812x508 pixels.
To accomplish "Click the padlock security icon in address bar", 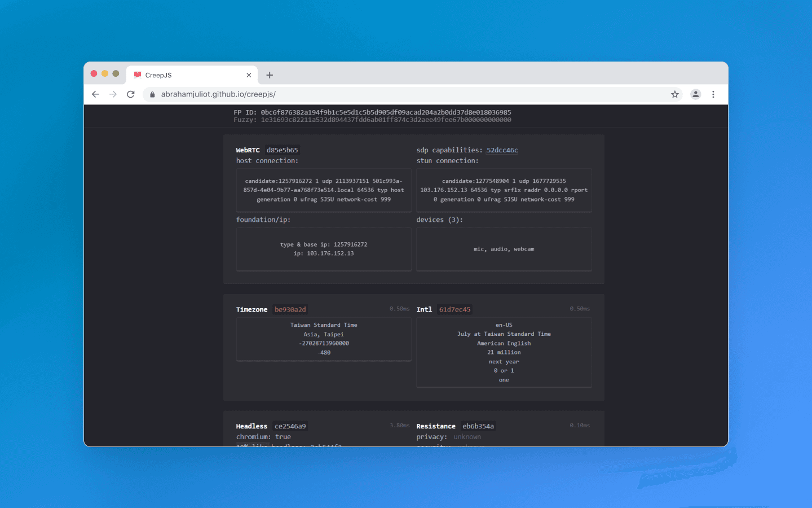I will coord(152,94).
